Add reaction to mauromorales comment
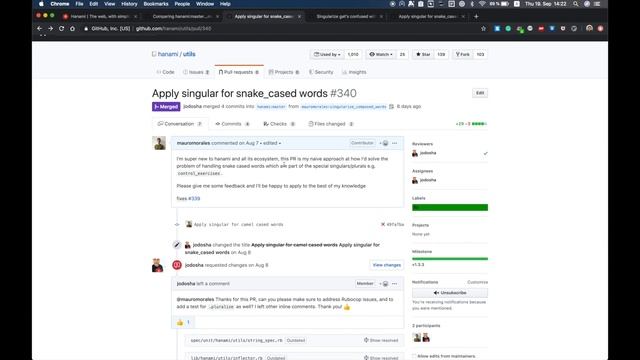 [x=384, y=143]
